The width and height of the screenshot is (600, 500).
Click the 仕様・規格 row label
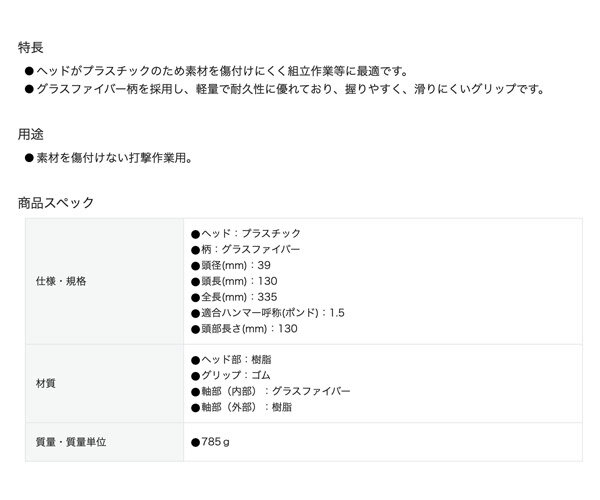[x=61, y=281]
